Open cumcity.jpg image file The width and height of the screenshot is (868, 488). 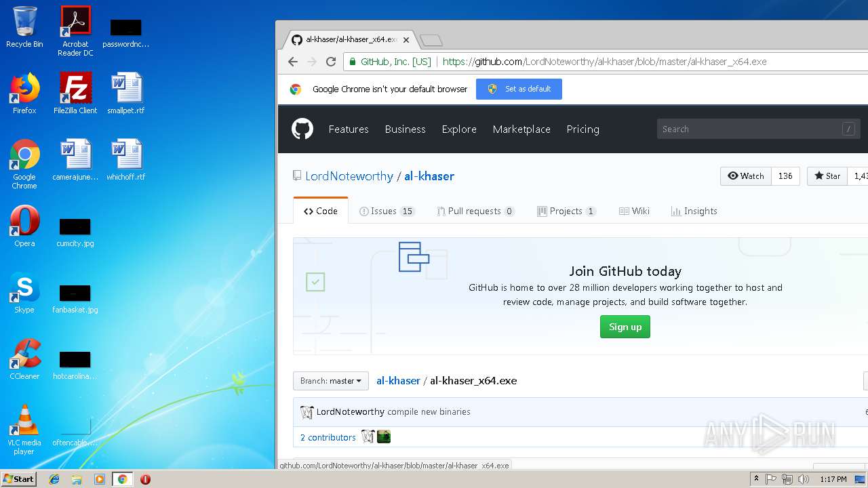(x=75, y=231)
